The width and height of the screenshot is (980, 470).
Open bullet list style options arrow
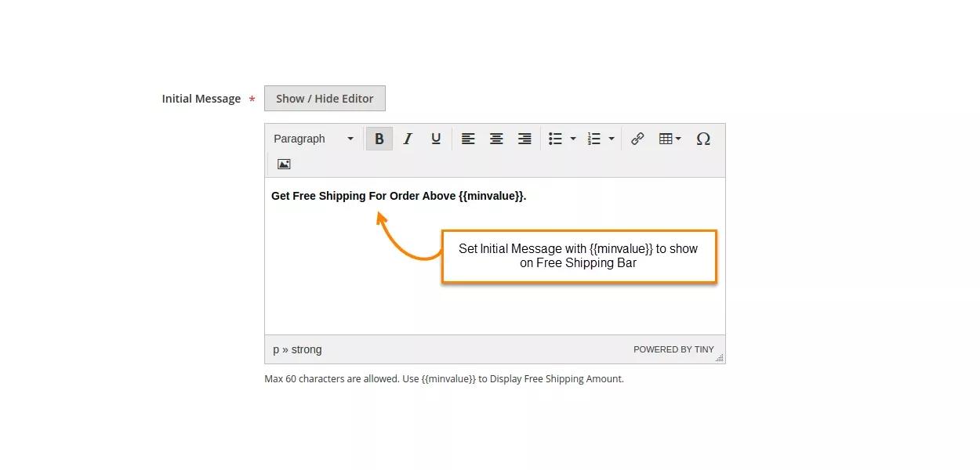click(573, 139)
